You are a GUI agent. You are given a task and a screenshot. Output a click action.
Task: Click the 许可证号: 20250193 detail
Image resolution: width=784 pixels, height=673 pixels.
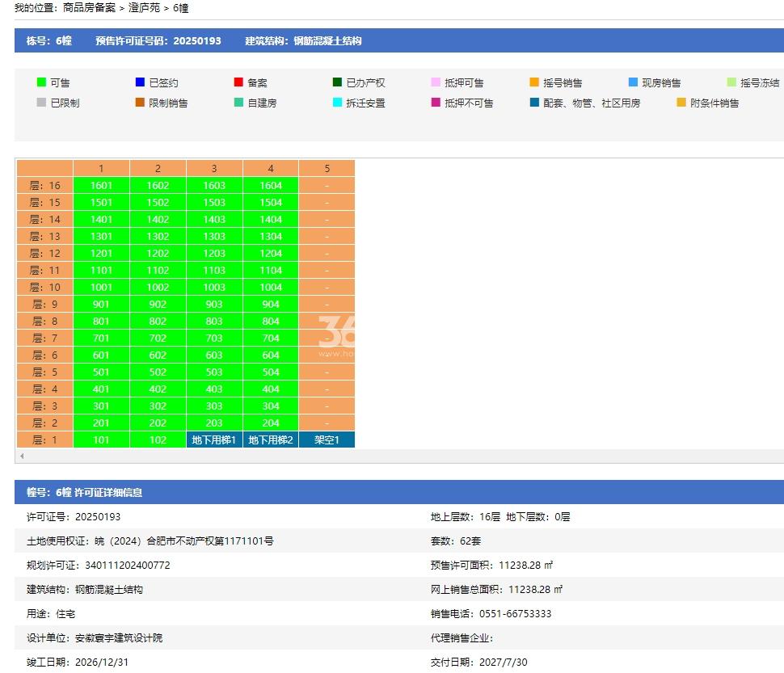[x=74, y=516]
